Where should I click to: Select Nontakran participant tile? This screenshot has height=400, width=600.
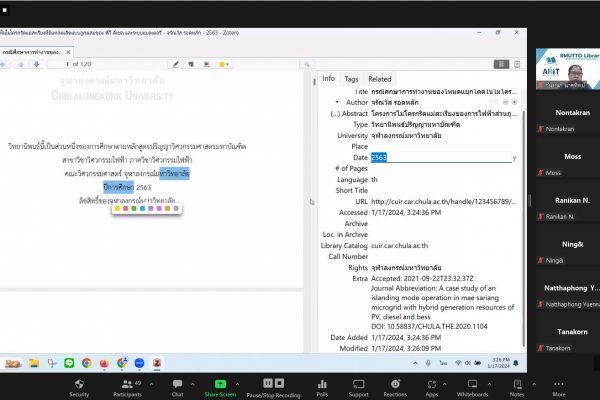coord(568,115)
